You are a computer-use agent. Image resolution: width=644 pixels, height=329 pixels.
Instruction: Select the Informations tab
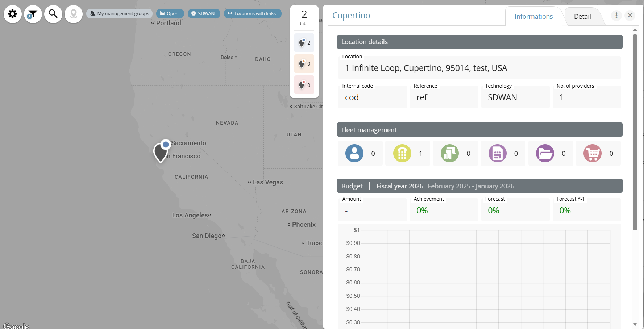[533, 17]
